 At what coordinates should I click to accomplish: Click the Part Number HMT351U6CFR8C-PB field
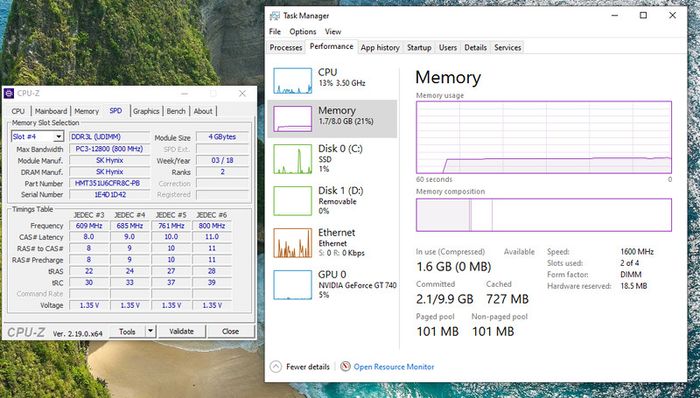point(109,183)
